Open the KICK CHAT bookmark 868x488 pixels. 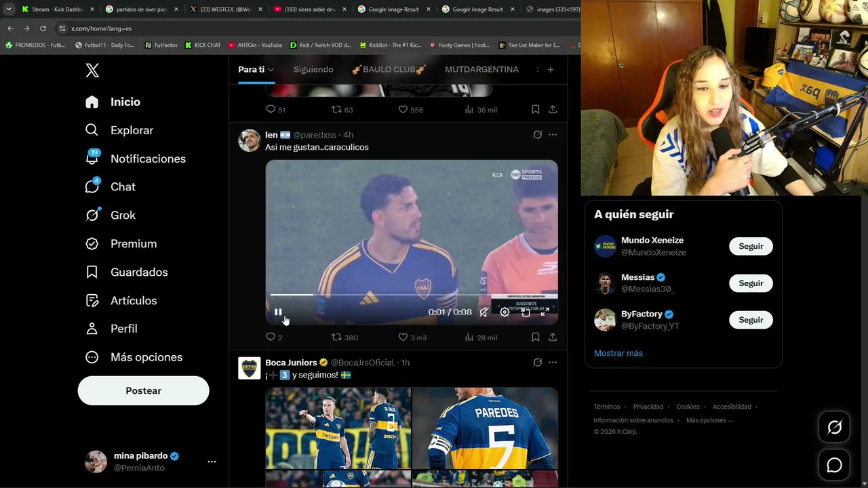203,45
